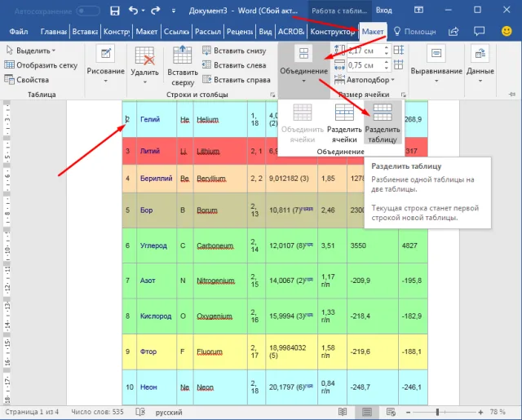Click Вставить справа
The image size is (522, 420).
237,80
